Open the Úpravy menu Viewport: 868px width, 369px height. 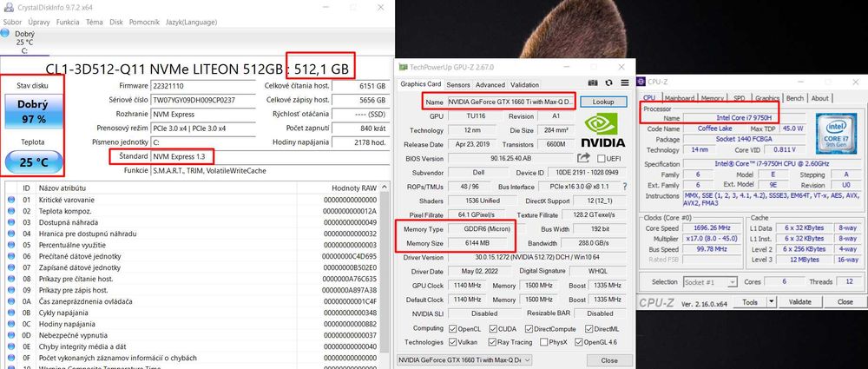click(x=39, y=23)
